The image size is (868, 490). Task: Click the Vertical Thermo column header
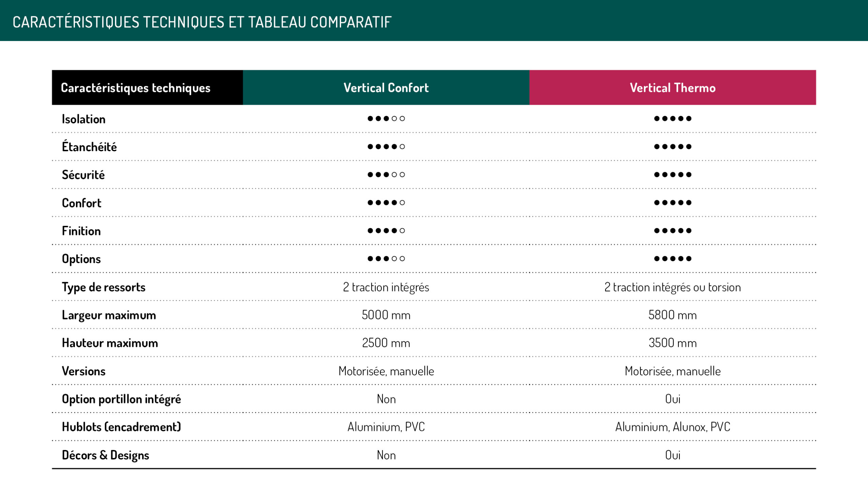[672, 87]
